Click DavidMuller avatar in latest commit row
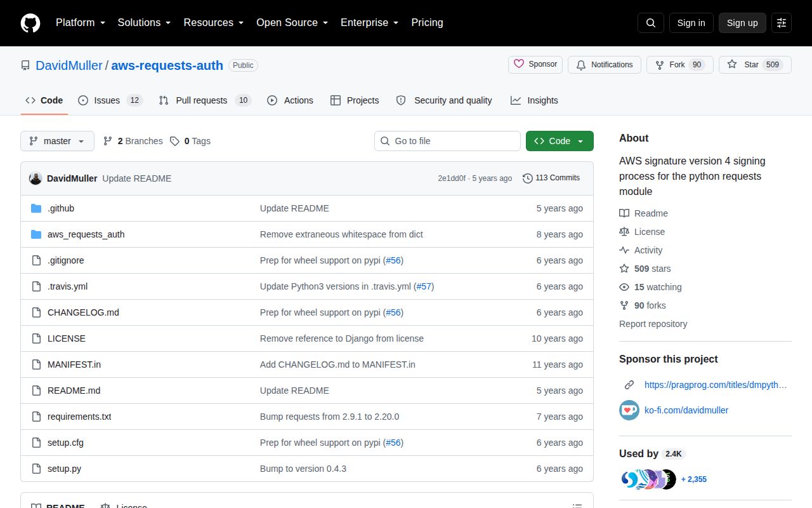Viewport: 812px width, 508px height. pos(36,178)
